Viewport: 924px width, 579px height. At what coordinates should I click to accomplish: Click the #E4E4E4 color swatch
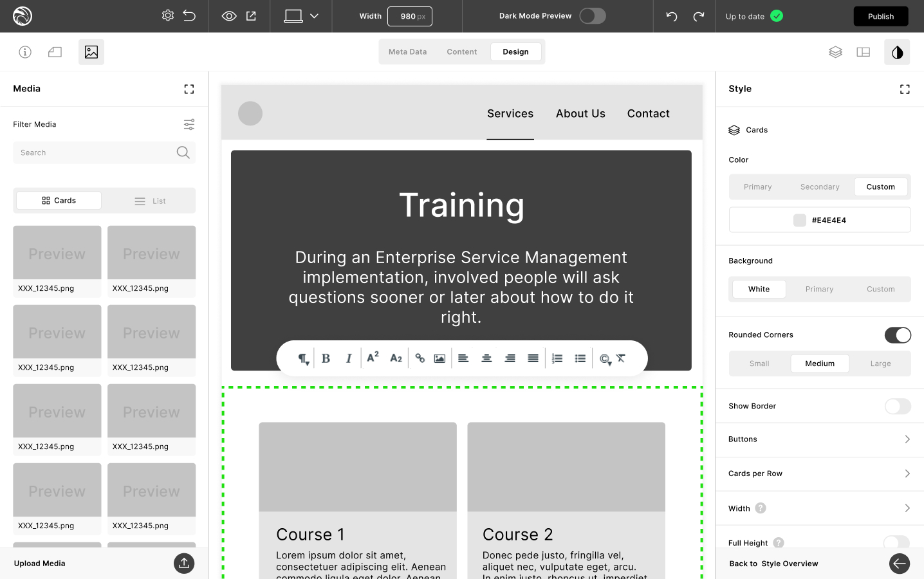[800, 220]
